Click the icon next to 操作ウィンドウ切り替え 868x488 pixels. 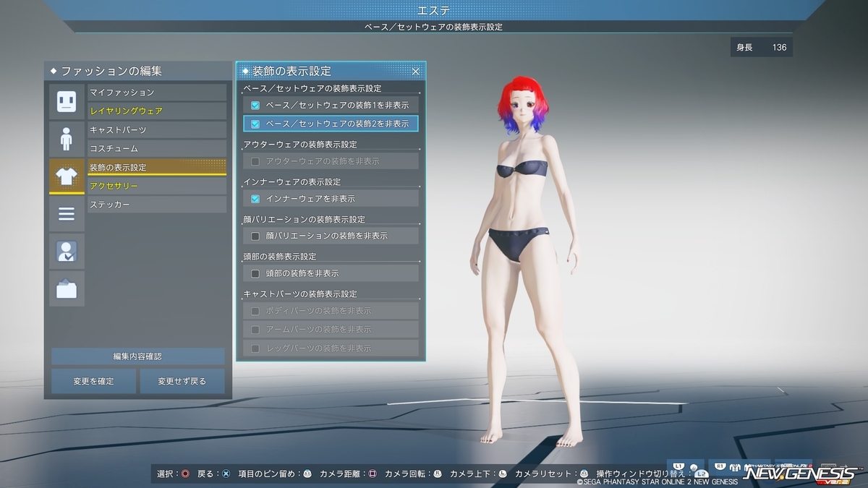700,474
